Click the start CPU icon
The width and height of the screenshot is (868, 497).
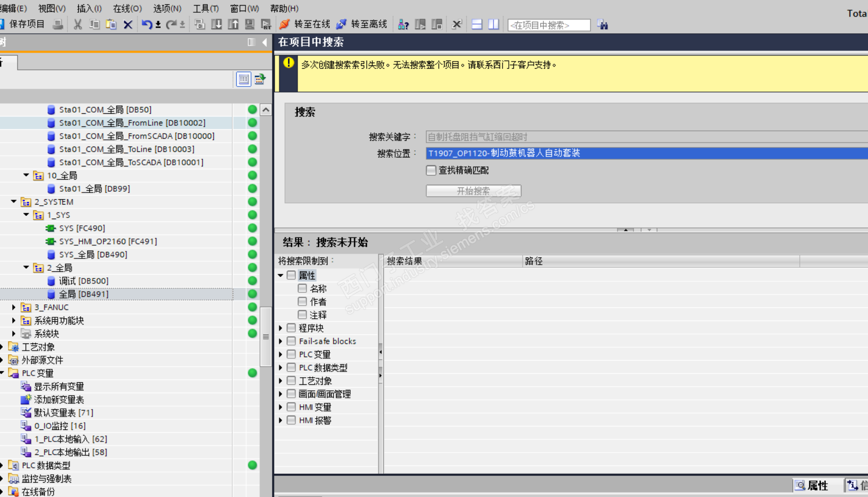(420, 24)
